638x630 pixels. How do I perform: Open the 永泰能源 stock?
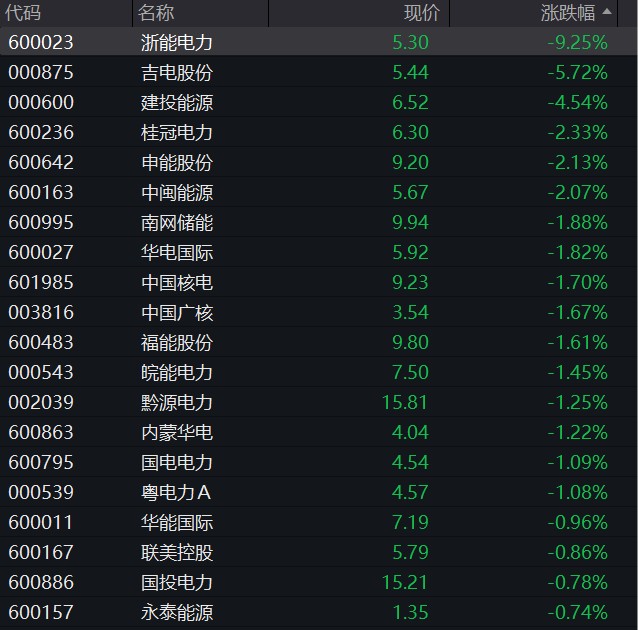pyautogui.click(x=177, y=612)
